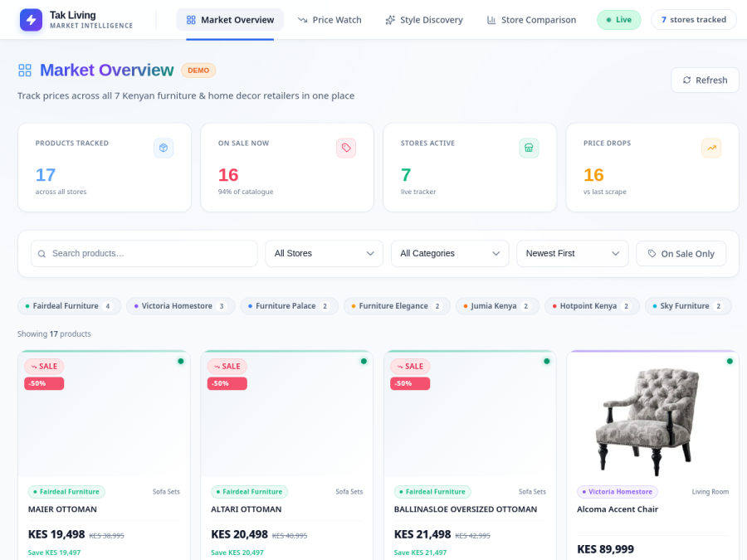The width and height of the screenshot is (747, 560).
Task: Open the All Categories dropdown
Action: pos(450,254)
